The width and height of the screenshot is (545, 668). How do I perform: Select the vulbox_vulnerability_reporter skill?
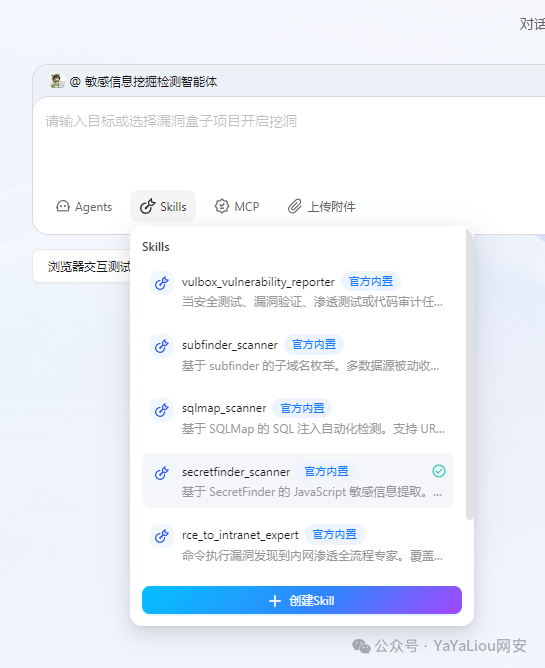click(298, 291)
